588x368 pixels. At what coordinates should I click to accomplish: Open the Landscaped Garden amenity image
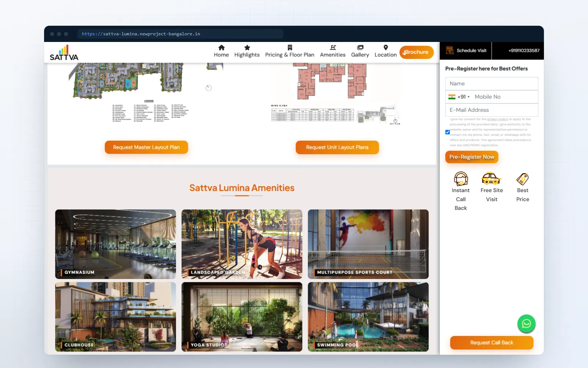(242, 244)
